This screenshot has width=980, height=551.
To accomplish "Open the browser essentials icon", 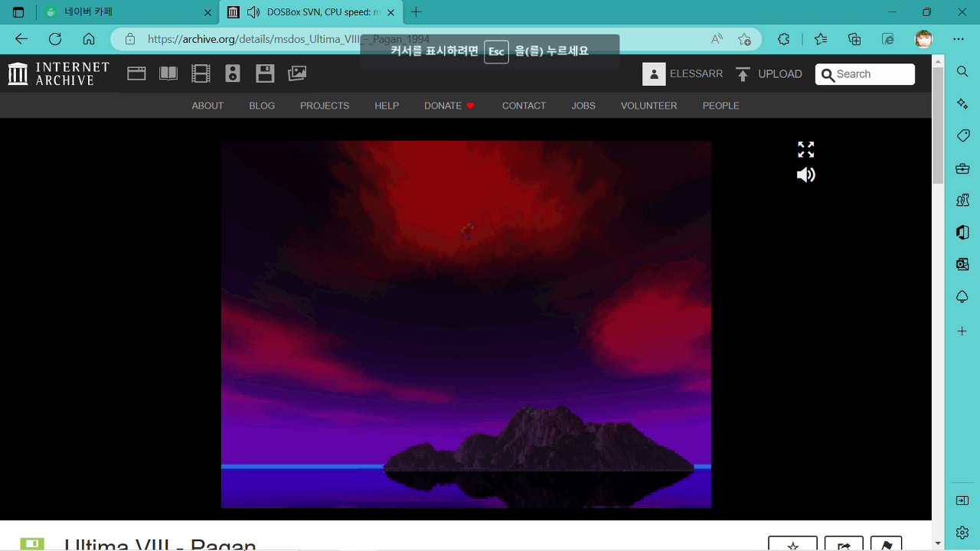I will click(x=888, y=39).
